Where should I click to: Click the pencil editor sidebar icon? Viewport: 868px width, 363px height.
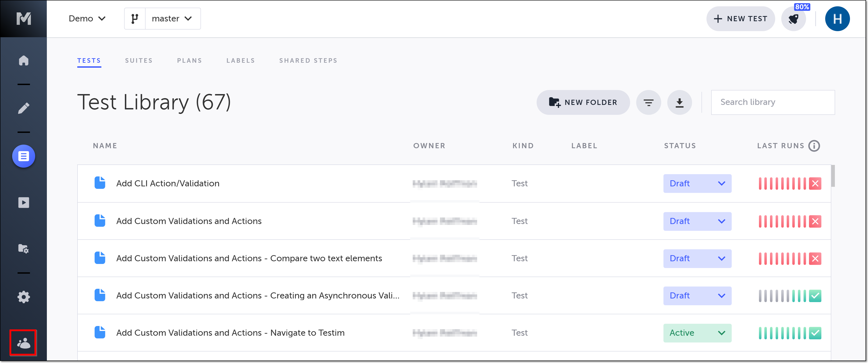click(23, 108)
